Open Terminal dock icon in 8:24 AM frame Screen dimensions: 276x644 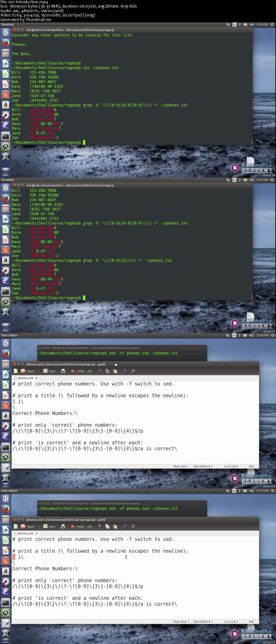6,136
